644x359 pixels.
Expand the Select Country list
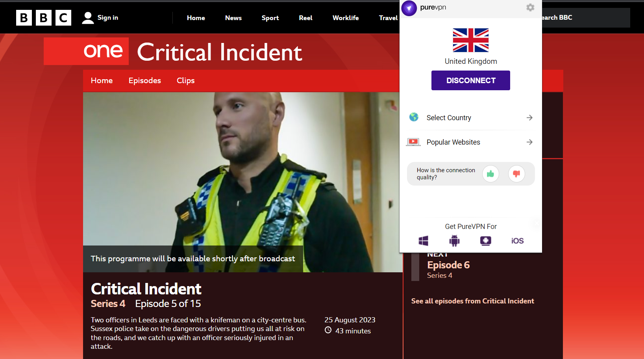coord(529,117)
